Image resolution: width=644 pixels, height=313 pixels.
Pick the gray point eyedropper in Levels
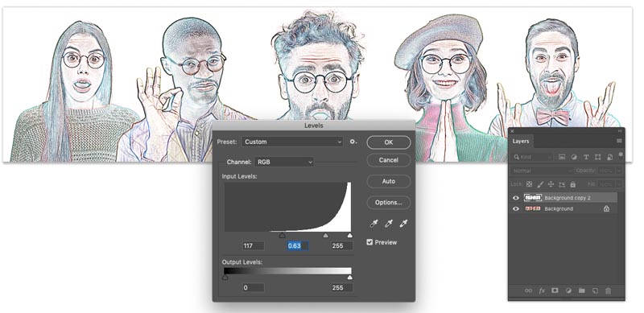(x=389, y=224)
